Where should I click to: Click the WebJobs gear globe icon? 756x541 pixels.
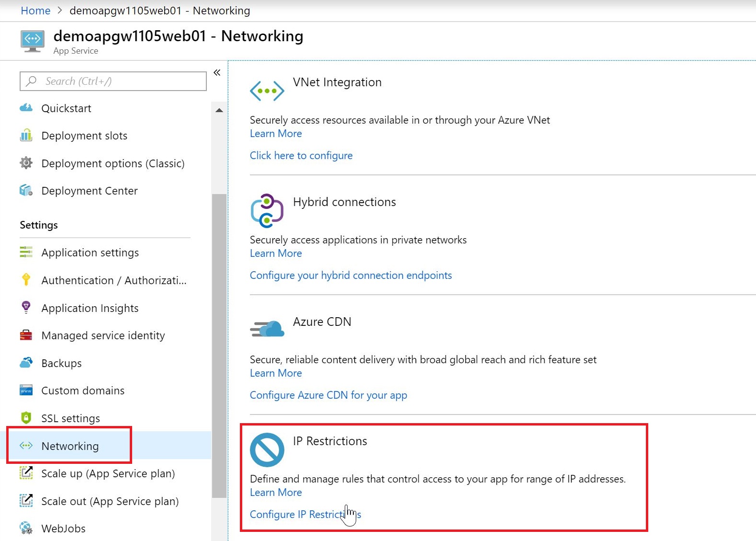point(26,528)
